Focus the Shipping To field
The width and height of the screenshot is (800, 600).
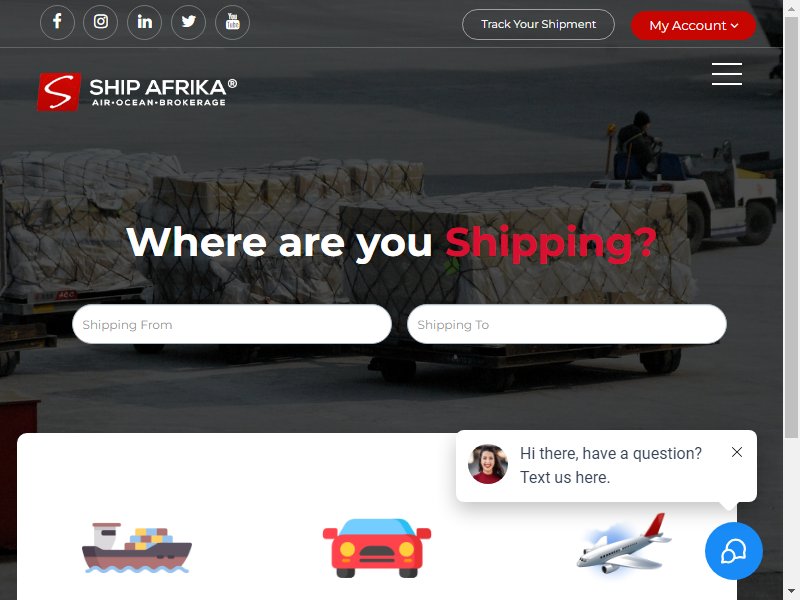point(567,324)
